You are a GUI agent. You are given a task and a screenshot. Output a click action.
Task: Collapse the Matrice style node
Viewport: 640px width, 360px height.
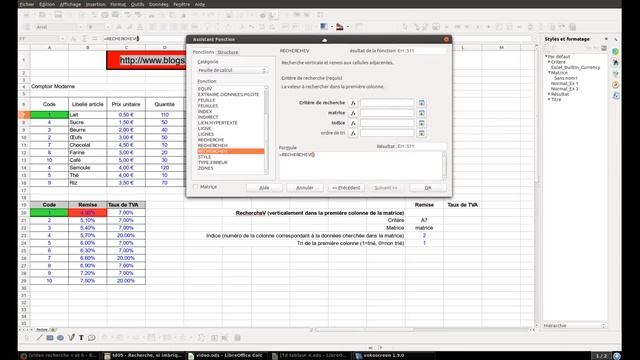tap(549, 73)
